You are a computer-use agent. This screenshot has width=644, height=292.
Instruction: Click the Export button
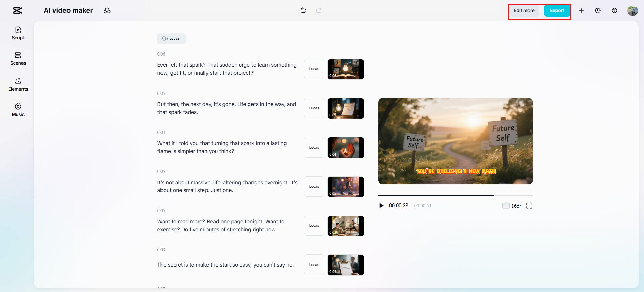[x=557, y=11]
